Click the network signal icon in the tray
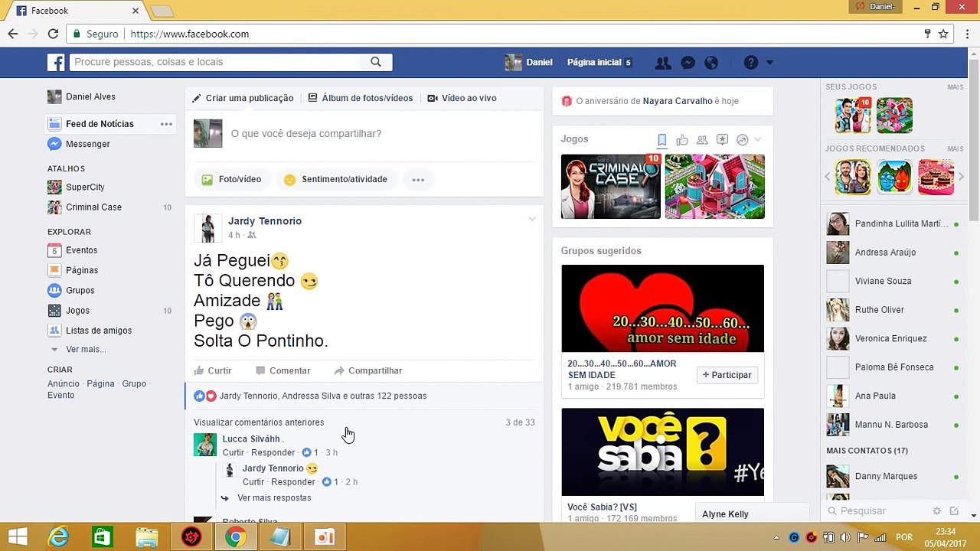Screen dimensions: 980x551 coord(880,537)
